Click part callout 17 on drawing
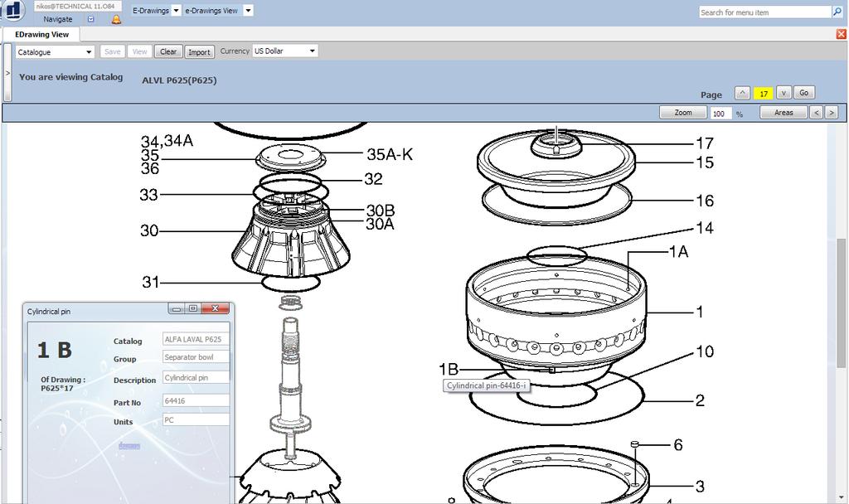 705,143
